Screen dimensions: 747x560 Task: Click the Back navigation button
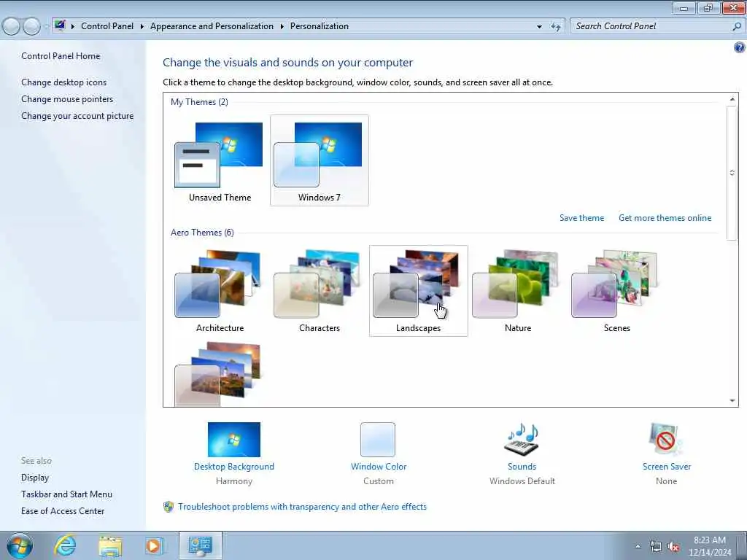coord(12,26)
